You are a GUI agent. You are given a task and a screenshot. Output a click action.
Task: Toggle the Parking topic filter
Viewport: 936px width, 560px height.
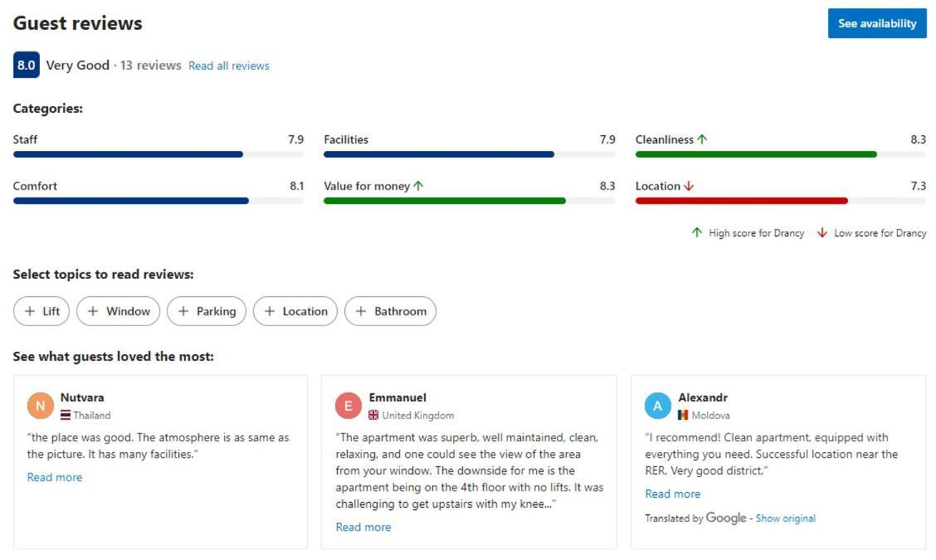pyautogui.click(x=207, y=311)
